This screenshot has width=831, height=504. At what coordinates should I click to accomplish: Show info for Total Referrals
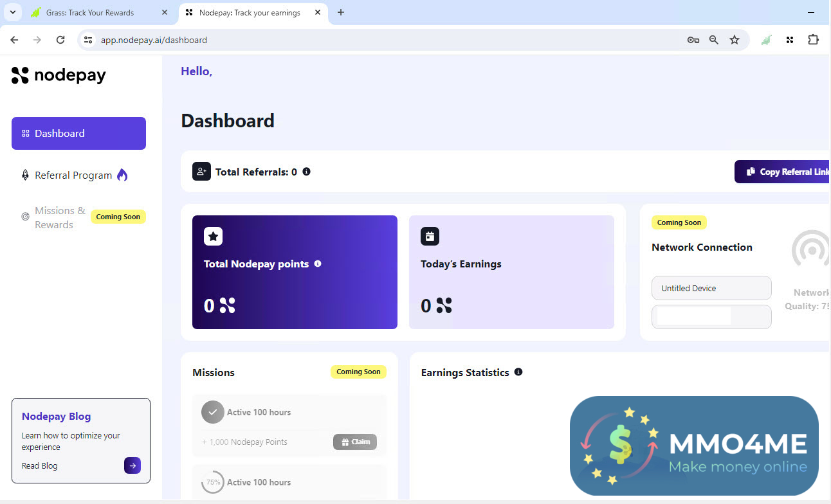306,172
